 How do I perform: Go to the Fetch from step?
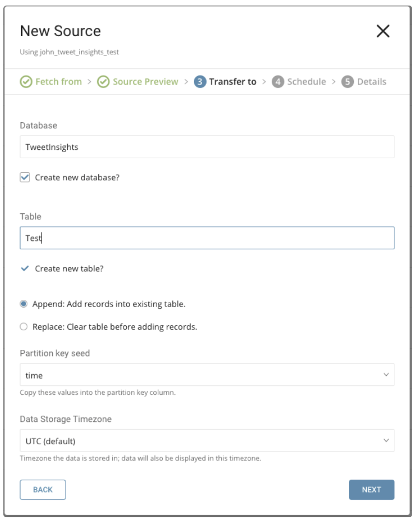[58, 82]
